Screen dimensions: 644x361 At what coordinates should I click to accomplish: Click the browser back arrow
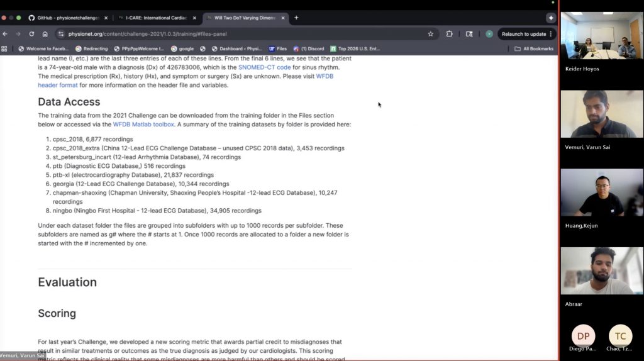pos(6,34)
